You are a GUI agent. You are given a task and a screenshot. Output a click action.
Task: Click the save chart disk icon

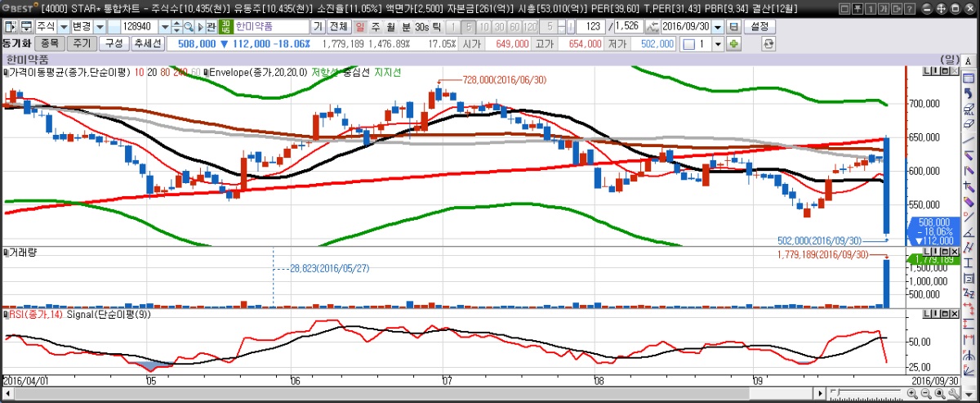tap(733, 26)
